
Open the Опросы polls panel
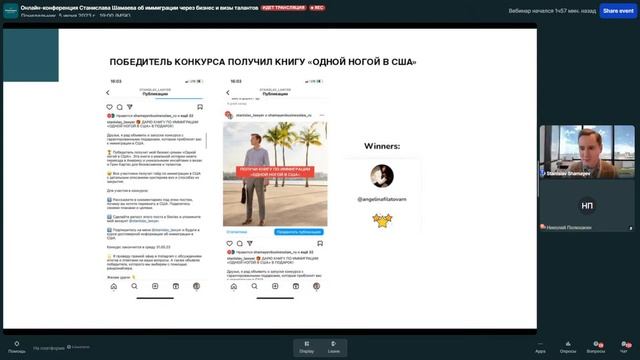[x=568, y=347]
